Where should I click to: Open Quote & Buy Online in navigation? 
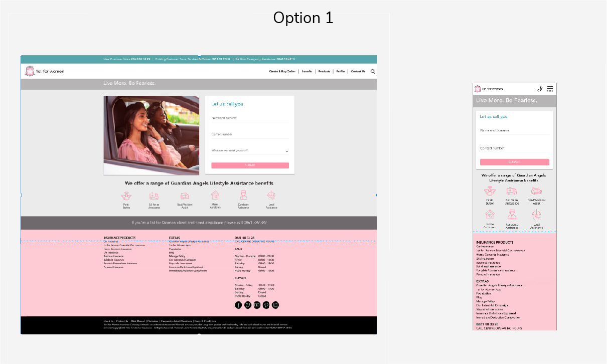282,71
